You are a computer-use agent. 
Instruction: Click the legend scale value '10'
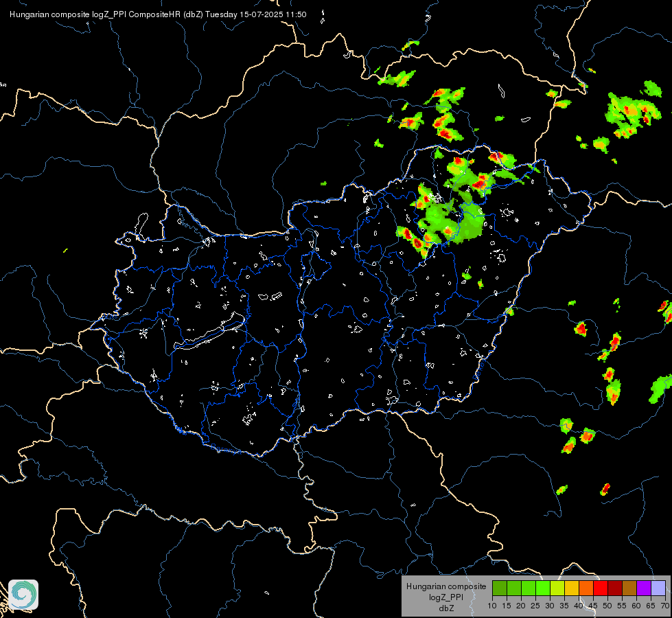492,606
